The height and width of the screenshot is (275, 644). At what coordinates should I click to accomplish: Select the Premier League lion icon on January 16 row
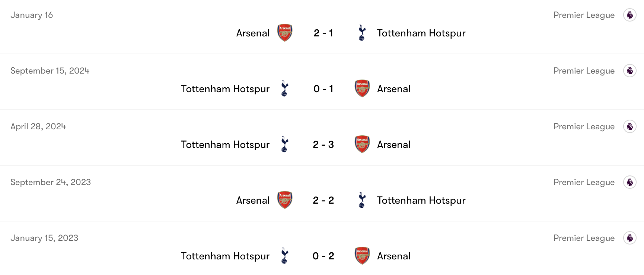pos(630,15)
